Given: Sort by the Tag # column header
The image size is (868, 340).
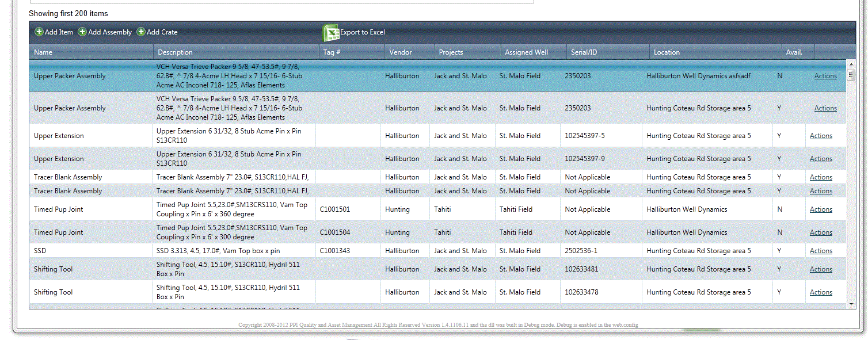Looking at the screenshot, I should point(351,52).
